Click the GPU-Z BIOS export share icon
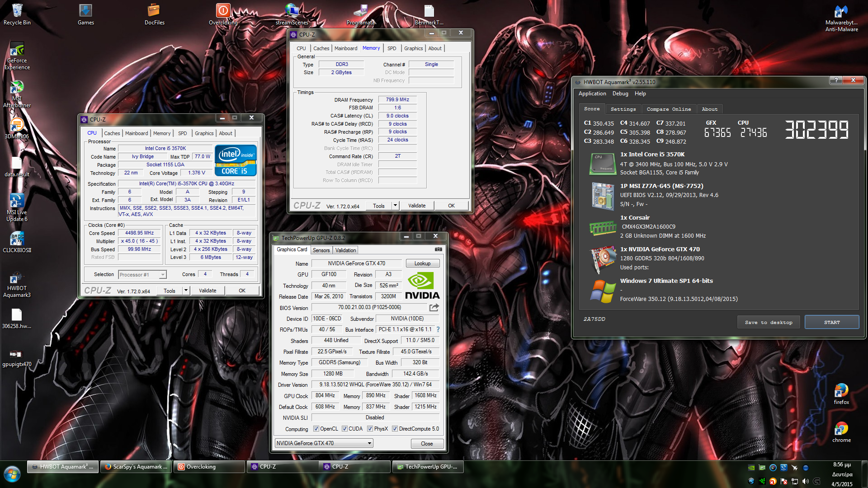Image resolution: width=868 pixels, height=488 pixels. (x=434, y=307)
